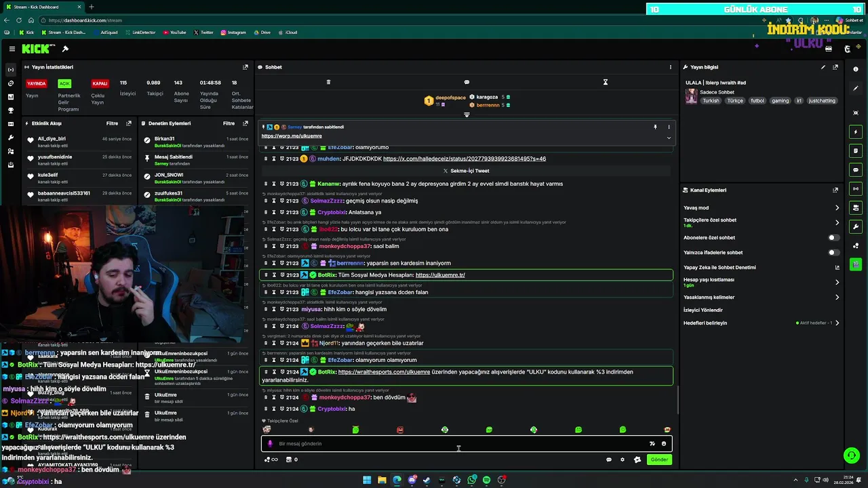Open the stream broadcast icon in left sidebar
Viewport: 868px width, 488px height.
pyautogui.click(x=10, y=70)
